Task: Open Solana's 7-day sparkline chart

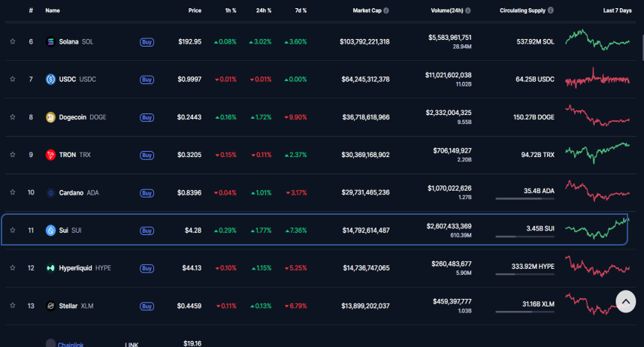Action: [597, 40]
